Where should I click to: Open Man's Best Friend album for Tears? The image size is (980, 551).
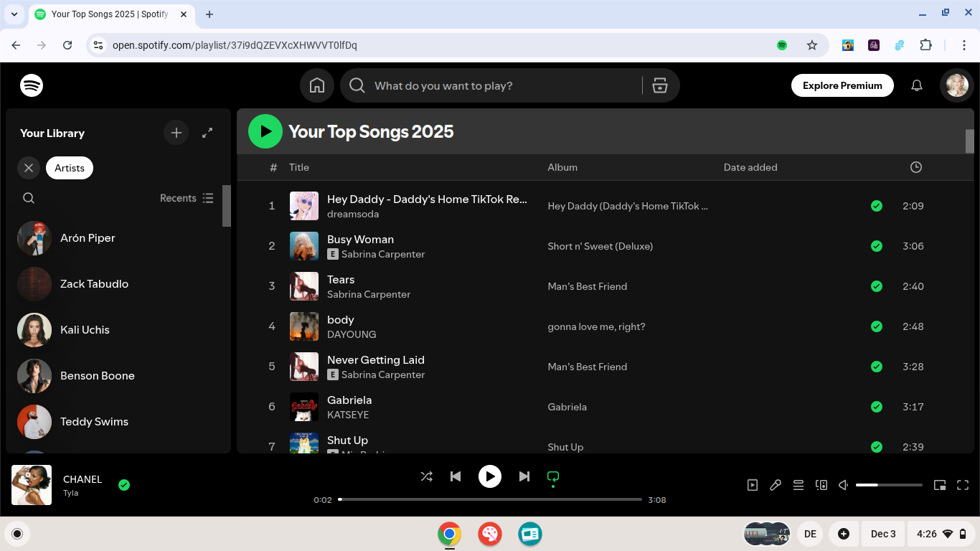(587, 286)
